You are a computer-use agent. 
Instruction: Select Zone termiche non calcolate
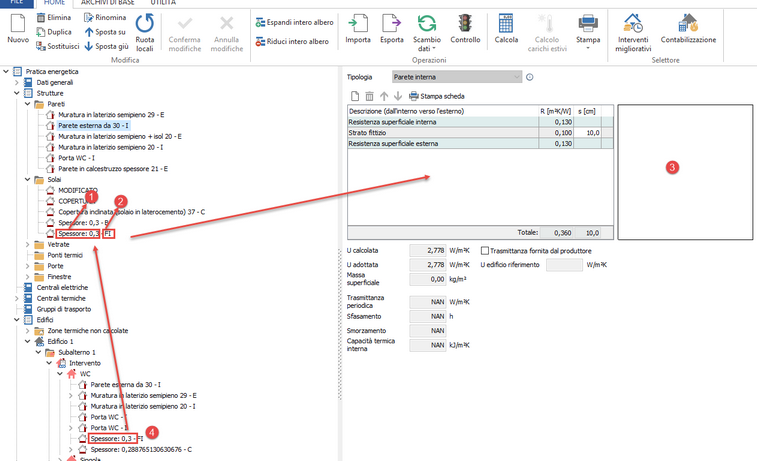point(88,331)
